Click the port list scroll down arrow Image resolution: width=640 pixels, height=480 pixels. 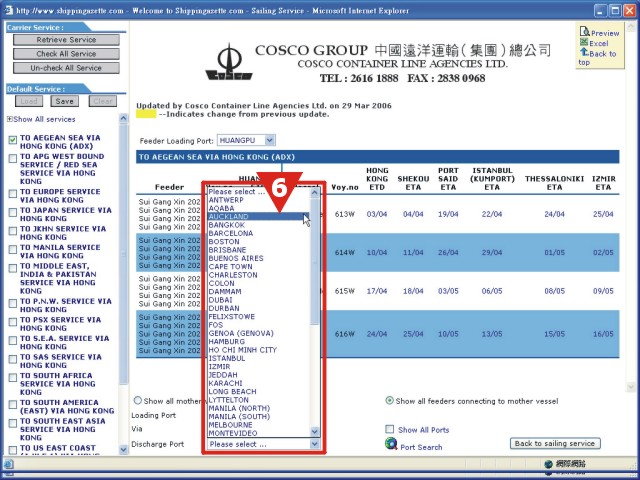click(315, 431)
